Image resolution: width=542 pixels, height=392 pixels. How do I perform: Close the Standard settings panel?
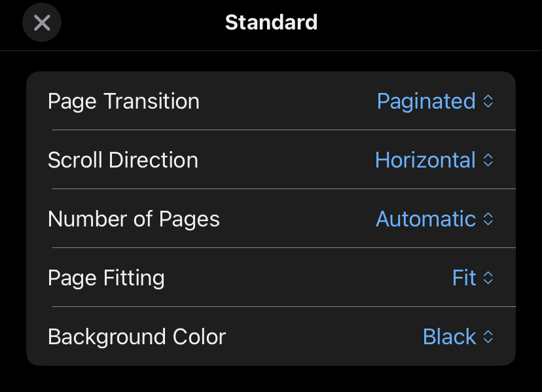coord(42,22)
